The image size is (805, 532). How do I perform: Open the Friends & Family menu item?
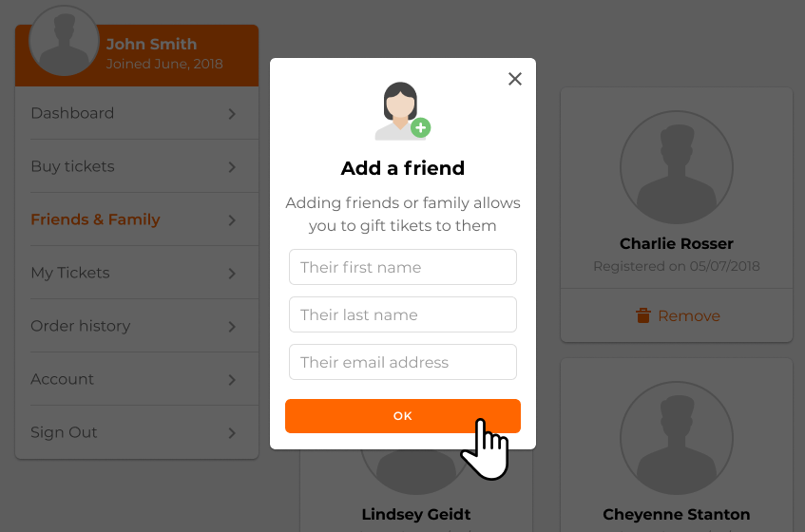[137, 219]
